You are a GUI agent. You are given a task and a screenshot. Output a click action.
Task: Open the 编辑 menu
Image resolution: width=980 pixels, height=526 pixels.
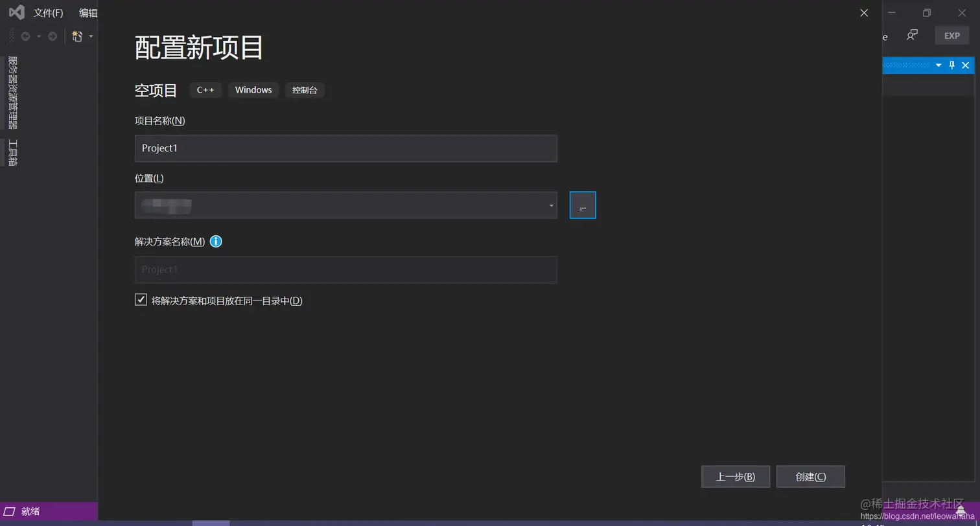pos(88,13)
